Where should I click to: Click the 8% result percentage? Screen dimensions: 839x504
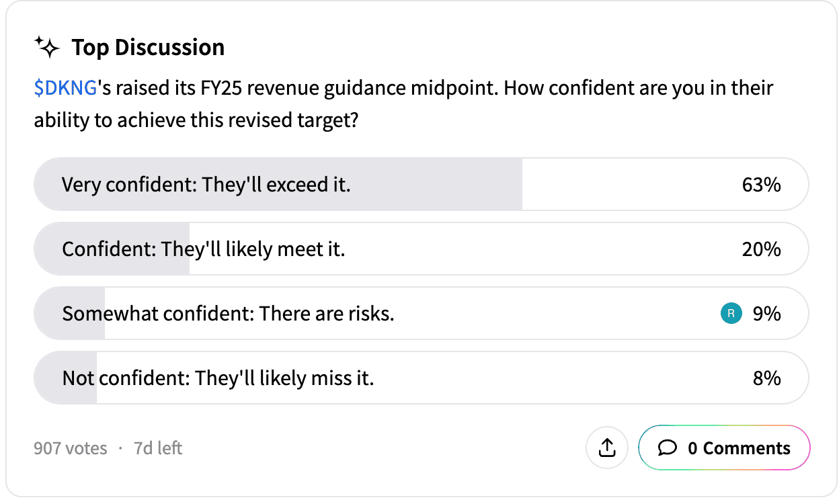point(767,378)
